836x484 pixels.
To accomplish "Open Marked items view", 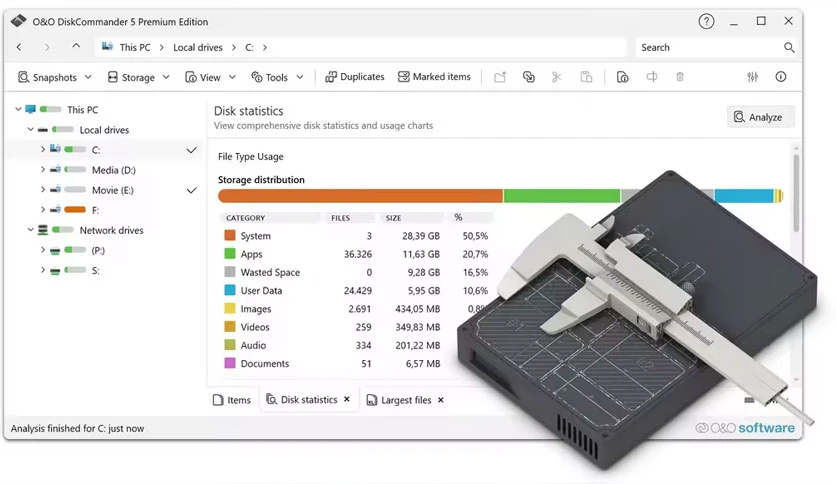I will pos(434,77).
